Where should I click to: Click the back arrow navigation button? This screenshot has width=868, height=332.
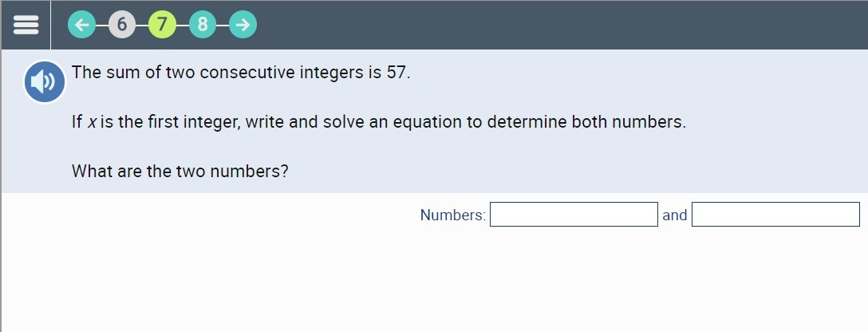[x=81, y=25]
